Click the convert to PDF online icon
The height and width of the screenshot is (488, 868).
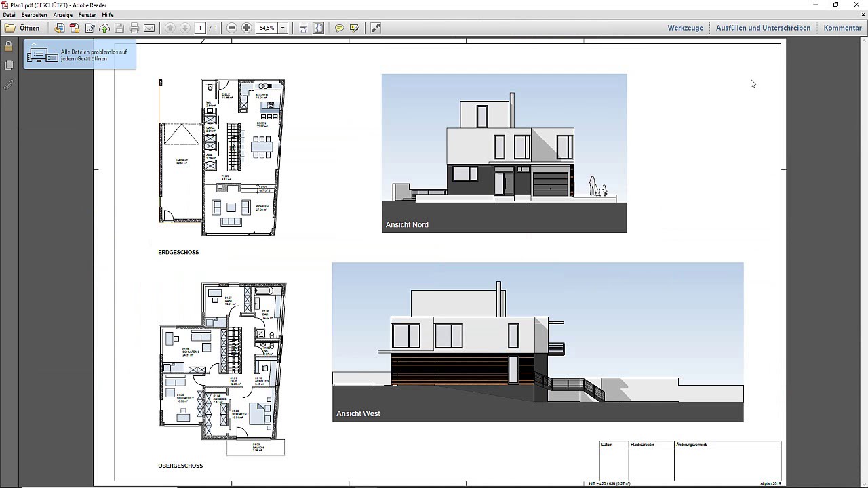tap(60, 28)
